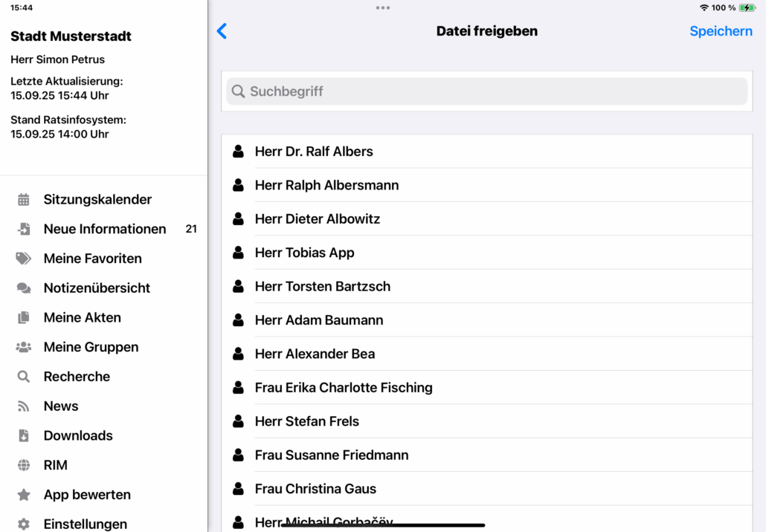
Task: Tap the App bewerten star icon
Action: [x=24, y=495]
